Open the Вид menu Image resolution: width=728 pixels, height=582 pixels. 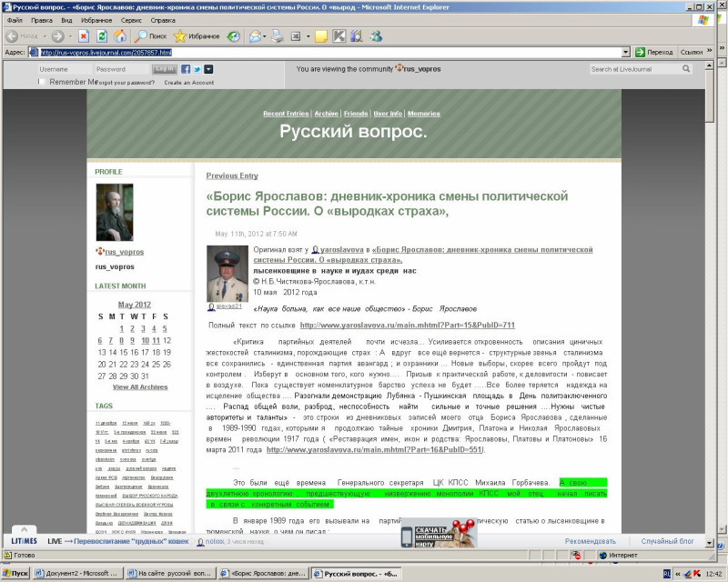pos(66,20)
